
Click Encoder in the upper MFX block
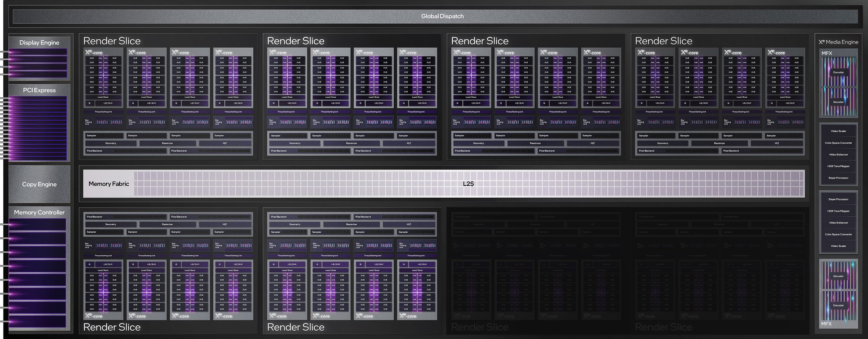838,102
